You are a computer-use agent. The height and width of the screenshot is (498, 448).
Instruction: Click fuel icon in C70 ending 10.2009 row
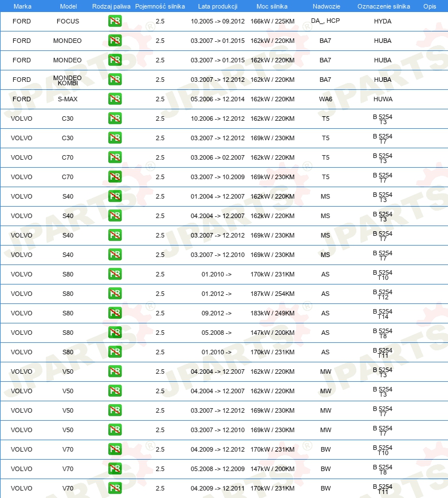point(115,176)
